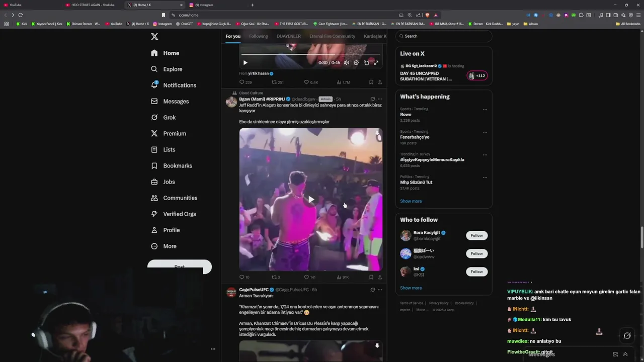Repost the top post with 251 reposts
Screen dimensions: 644x362
click(x=278, y=82)
